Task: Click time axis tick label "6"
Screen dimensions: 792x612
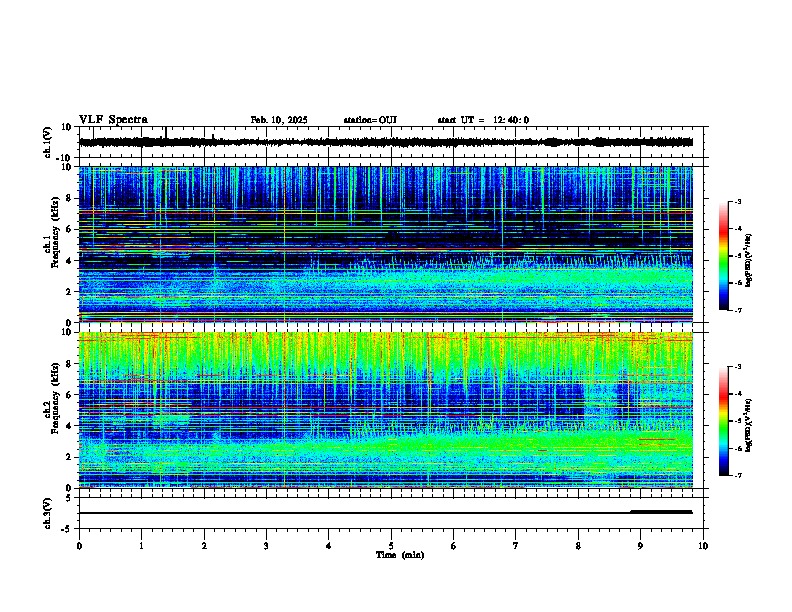Action: point(454,546)
